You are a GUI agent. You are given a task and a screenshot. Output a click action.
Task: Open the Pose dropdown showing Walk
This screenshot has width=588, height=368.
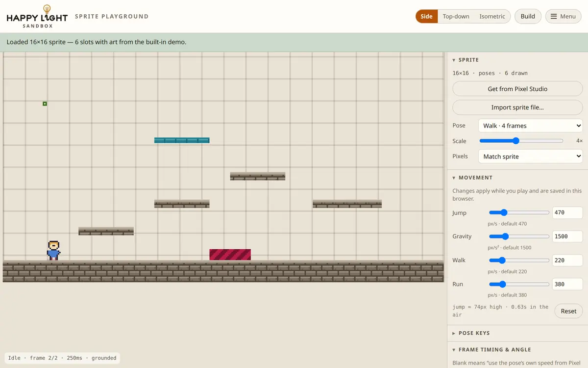coord(530,126)
